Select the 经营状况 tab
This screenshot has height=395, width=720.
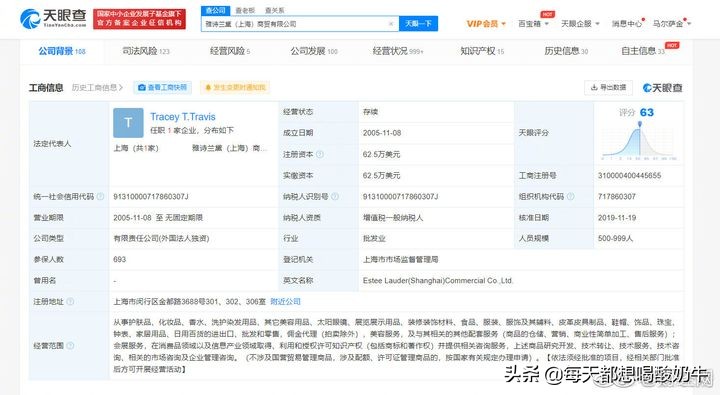(x=398, y=51)
